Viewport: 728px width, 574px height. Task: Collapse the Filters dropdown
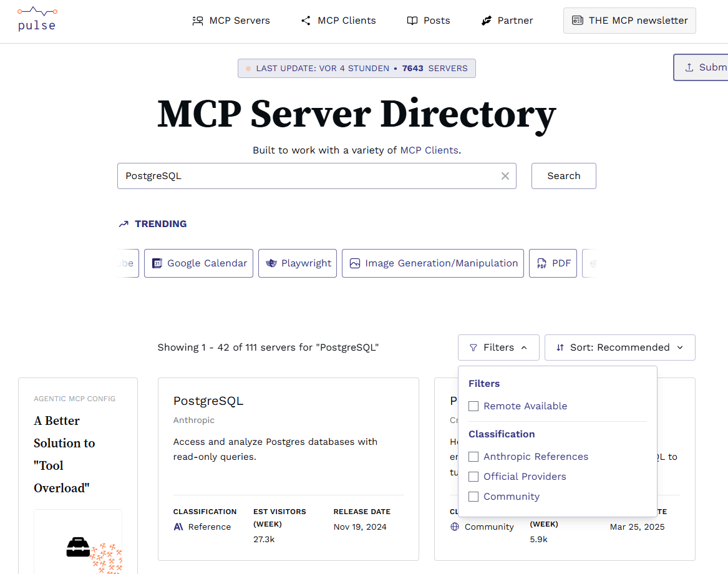coord(498,347)
